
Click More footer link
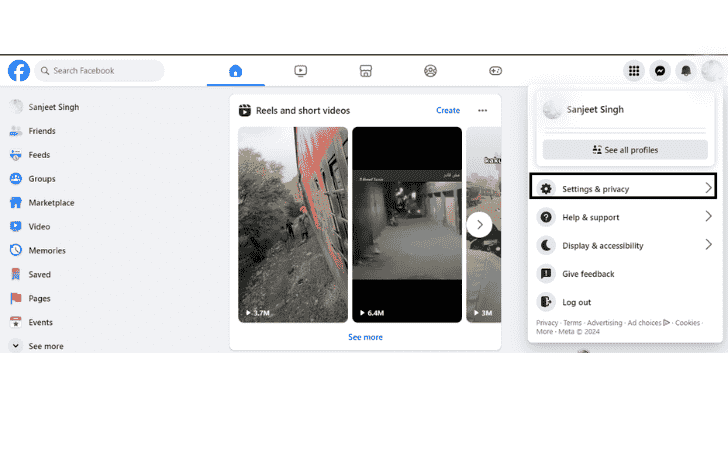pos(545,332)
